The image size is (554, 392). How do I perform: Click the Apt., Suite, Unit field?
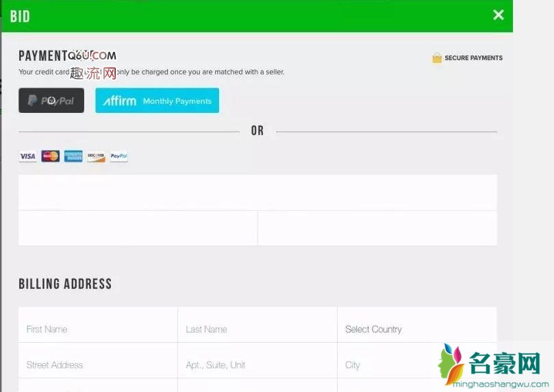click(257, 365)
